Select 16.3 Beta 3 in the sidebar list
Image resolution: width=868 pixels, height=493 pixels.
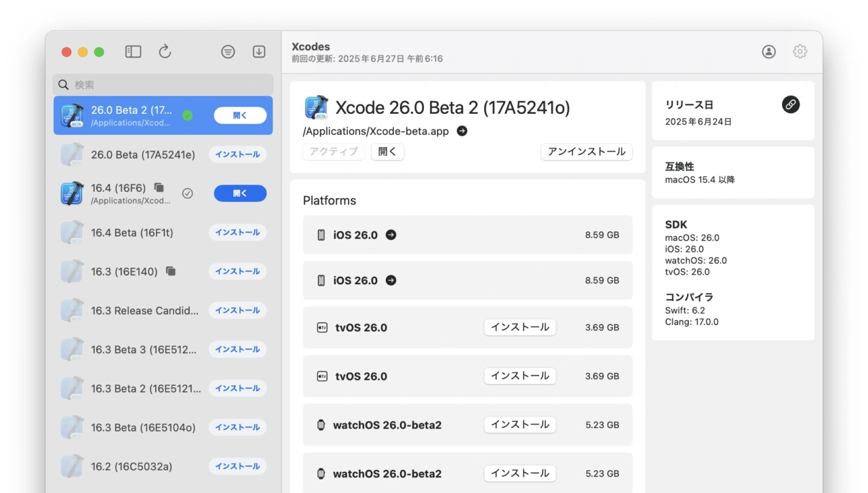[146, 349]
